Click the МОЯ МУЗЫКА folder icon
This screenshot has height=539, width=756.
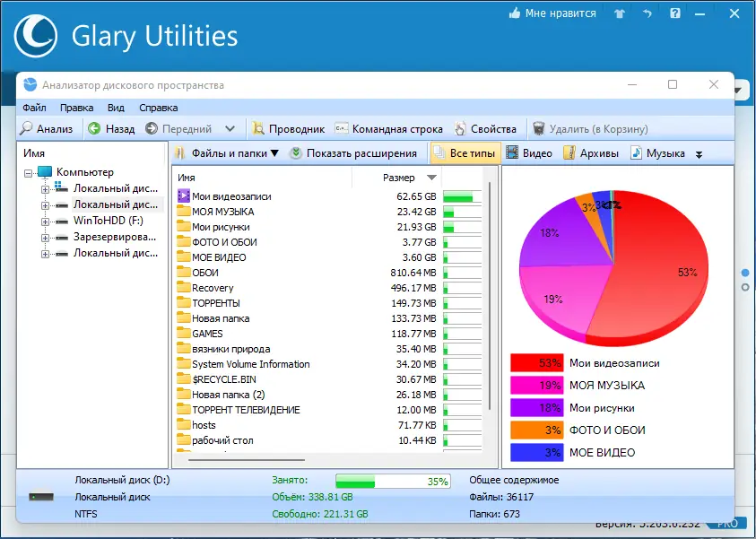tap(184, 211)
